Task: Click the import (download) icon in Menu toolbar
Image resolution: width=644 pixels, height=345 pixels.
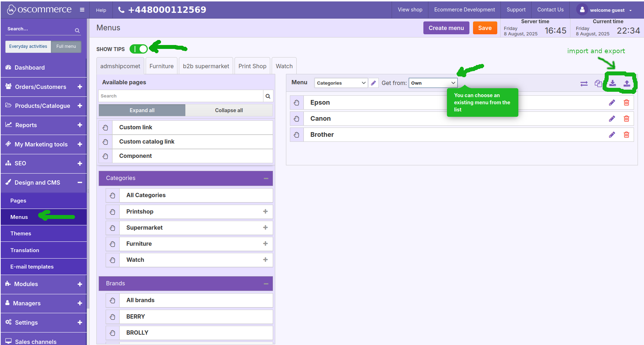Action: tap(613, 83)
